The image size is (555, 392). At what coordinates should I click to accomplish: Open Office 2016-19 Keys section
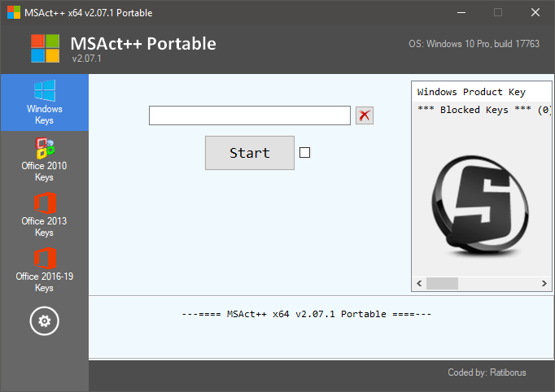44,270
